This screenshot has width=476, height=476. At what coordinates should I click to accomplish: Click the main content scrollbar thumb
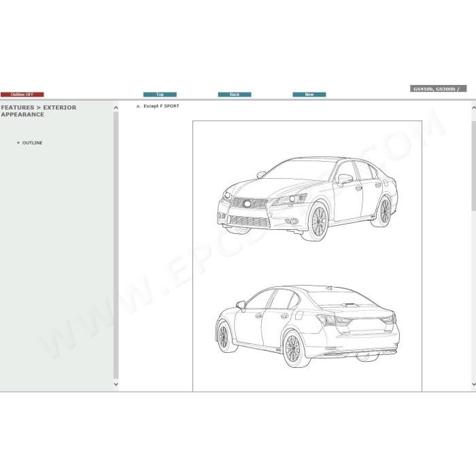pyautogui.click(x=473, y=166)
